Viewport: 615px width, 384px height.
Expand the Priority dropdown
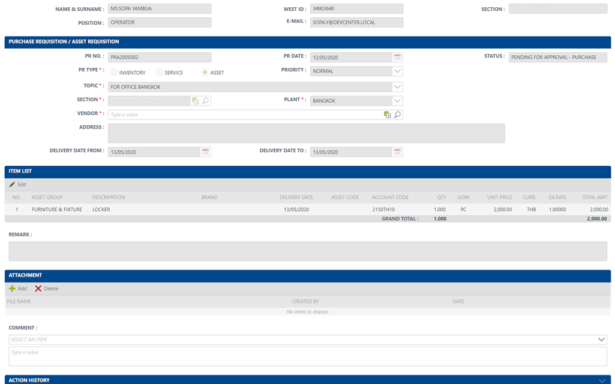pyautogui.click(x=397, y=71)
